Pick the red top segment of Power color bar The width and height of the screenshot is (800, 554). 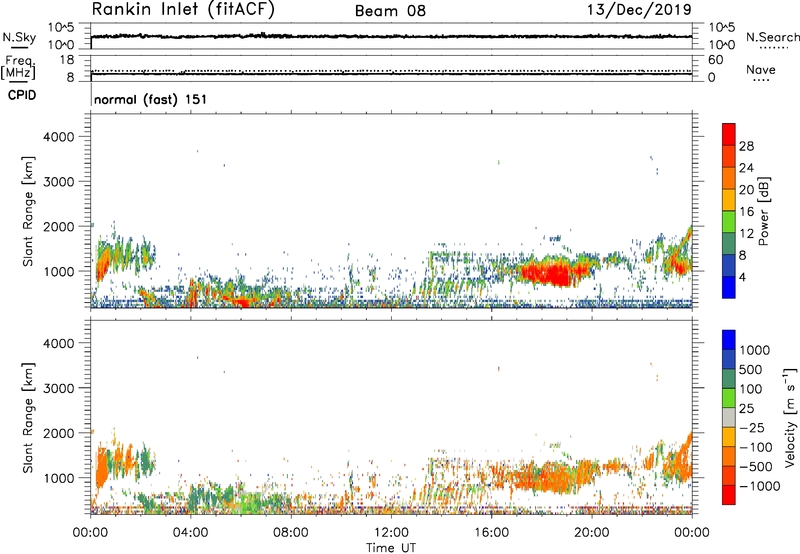[729, 134]
